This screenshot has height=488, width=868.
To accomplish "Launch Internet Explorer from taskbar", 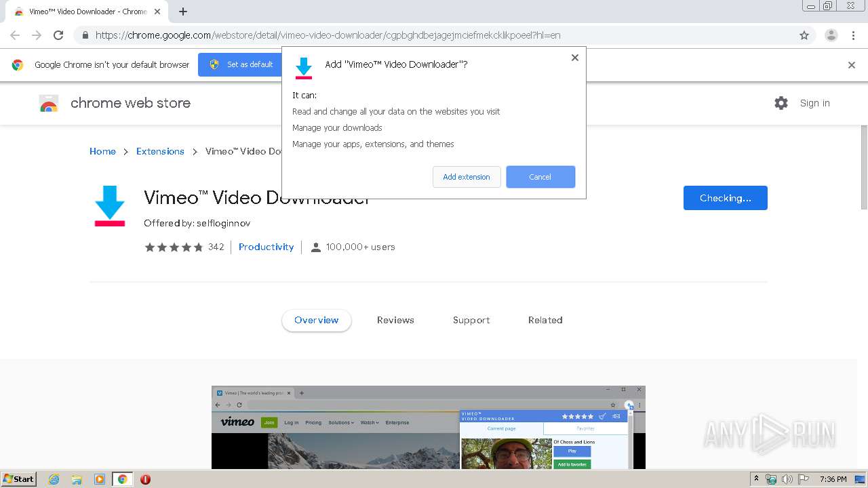I will [54, 479].
